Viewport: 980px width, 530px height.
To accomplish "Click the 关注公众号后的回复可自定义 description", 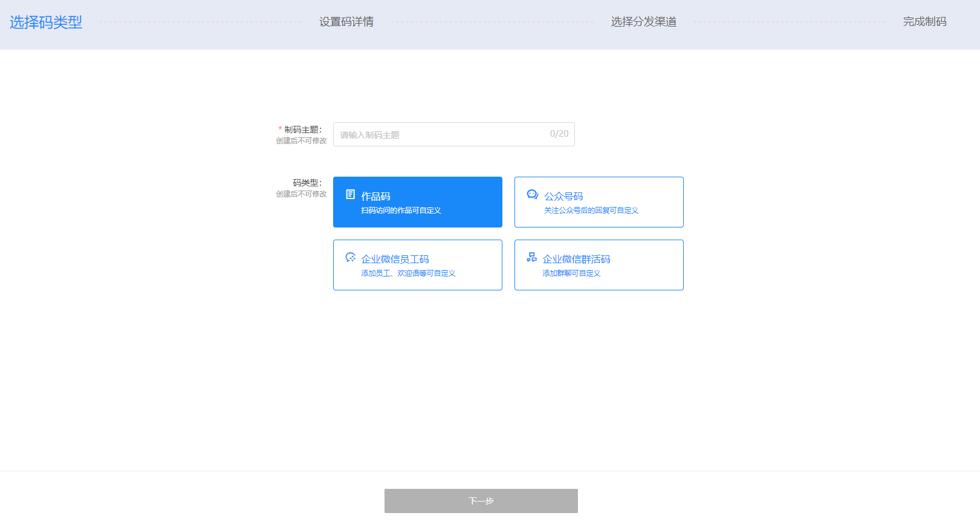I will point(591,211).
